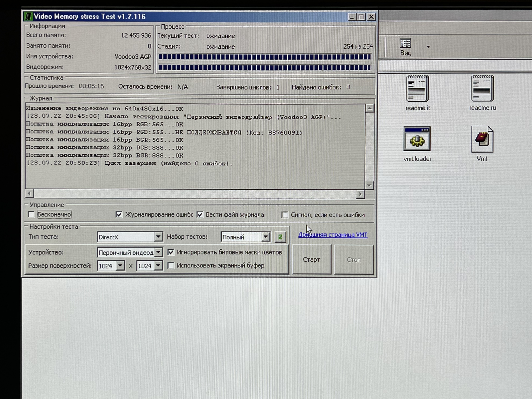
Task: Open Домашняя страница VMT link
Action: point(333,235)
